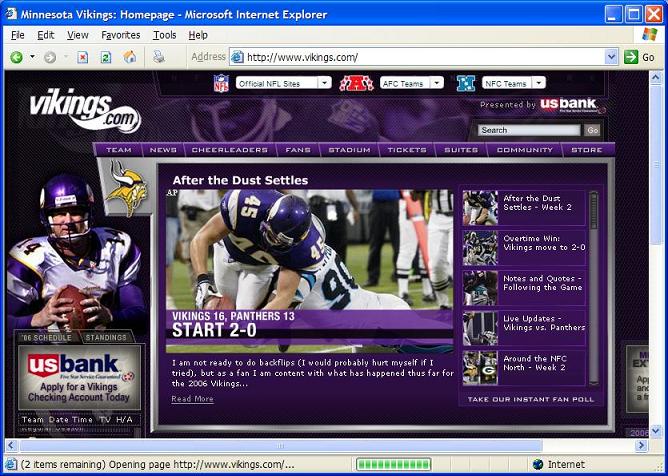Select the TEAM navigation tab
This screenshot has height=476, width=668.
point(118,150)
